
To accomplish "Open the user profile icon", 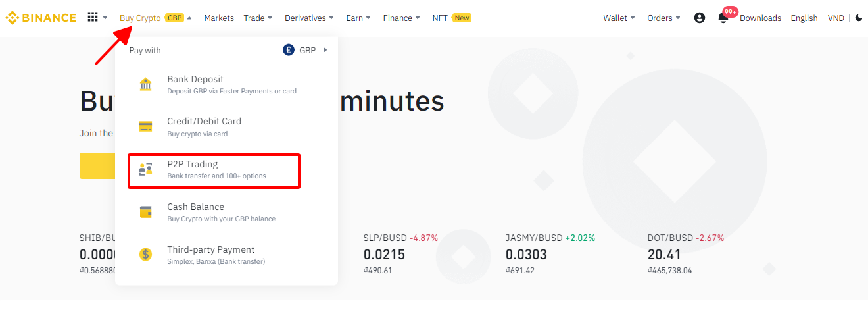I will pyautogui.click(x=700, y=18).
